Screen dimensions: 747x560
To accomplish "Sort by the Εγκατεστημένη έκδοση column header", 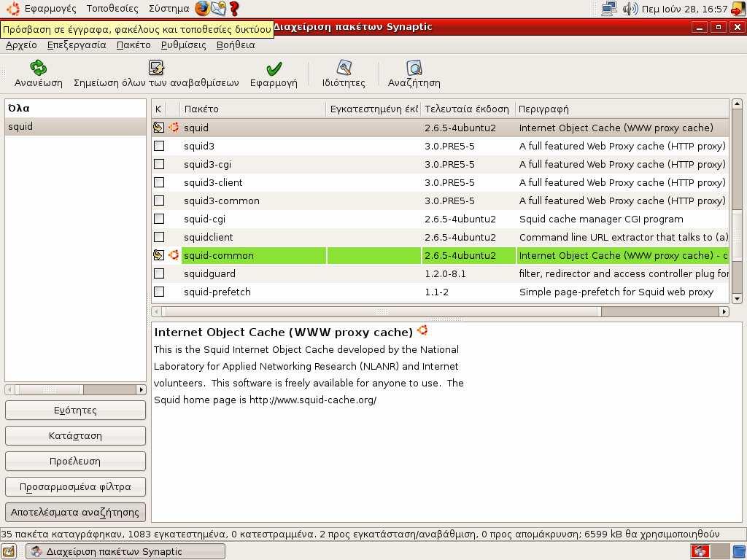I will (x=373, y=109).
